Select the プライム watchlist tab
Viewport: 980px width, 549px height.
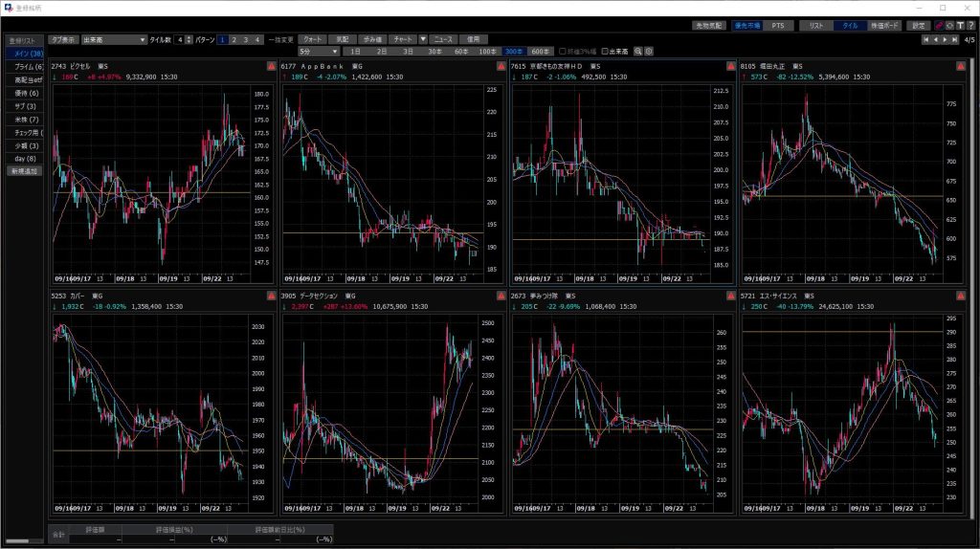tap(23, 66)
